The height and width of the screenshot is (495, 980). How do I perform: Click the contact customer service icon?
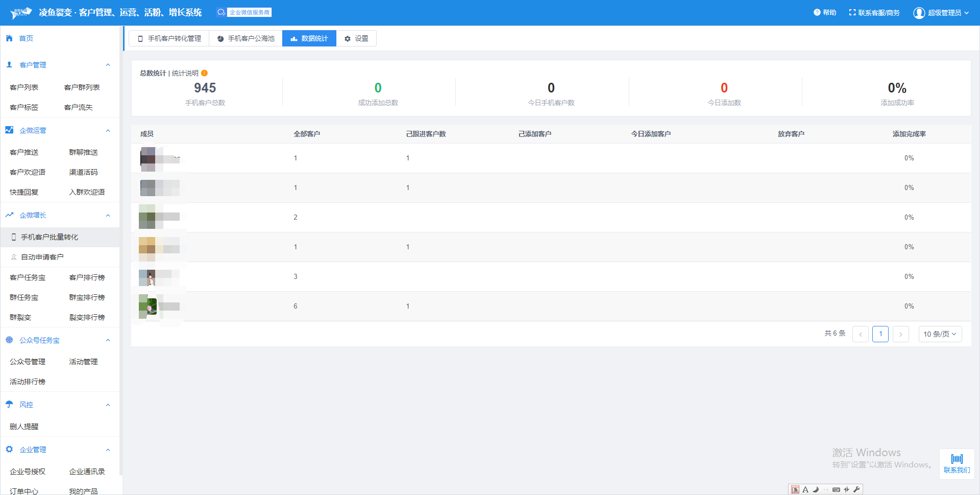coord(852,12)
